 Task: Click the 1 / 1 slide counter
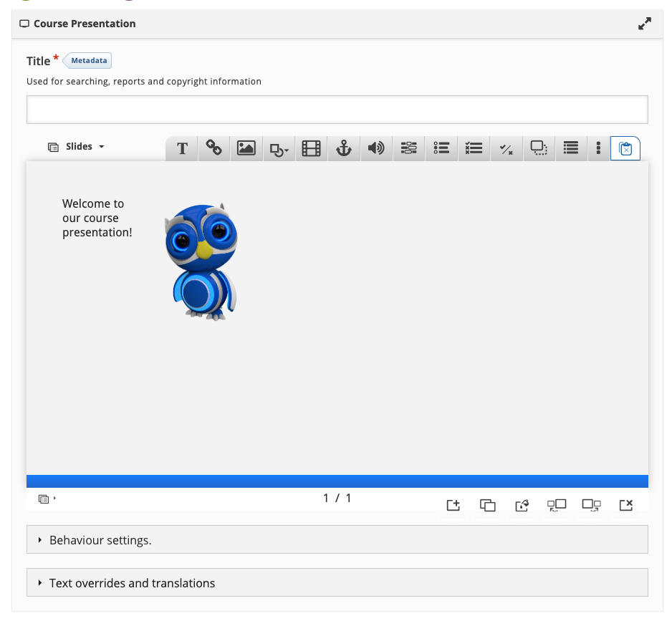point(337,498)
